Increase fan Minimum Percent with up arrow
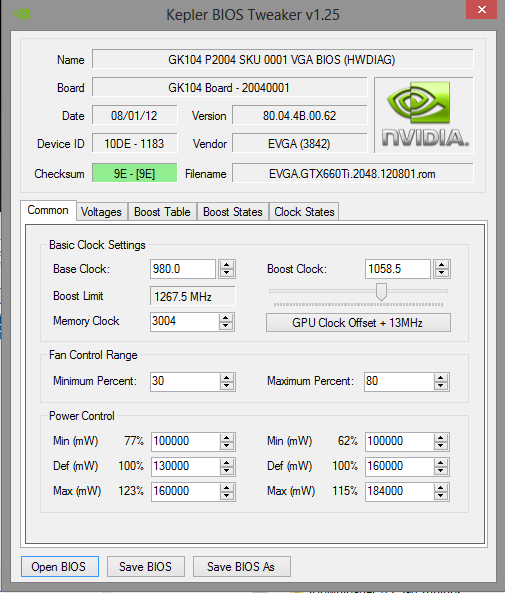This screenshot has height=593, width=507. coord(227,377)
